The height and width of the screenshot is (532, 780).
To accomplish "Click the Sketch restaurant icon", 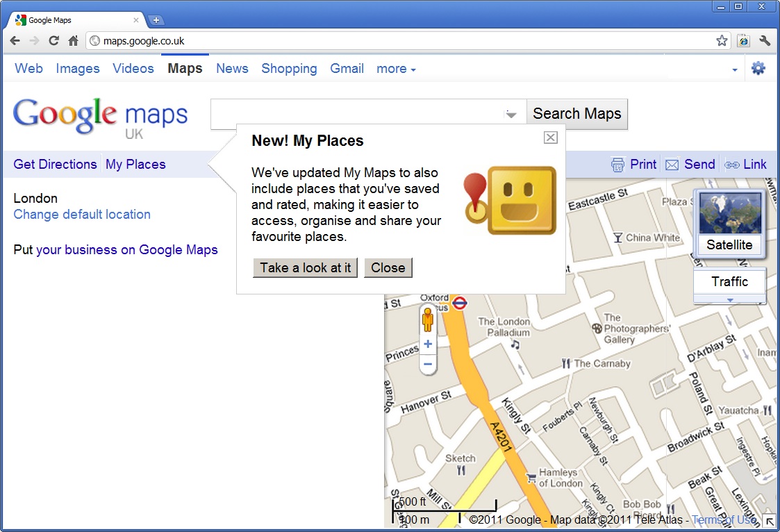I will click(x=460, y=470).
